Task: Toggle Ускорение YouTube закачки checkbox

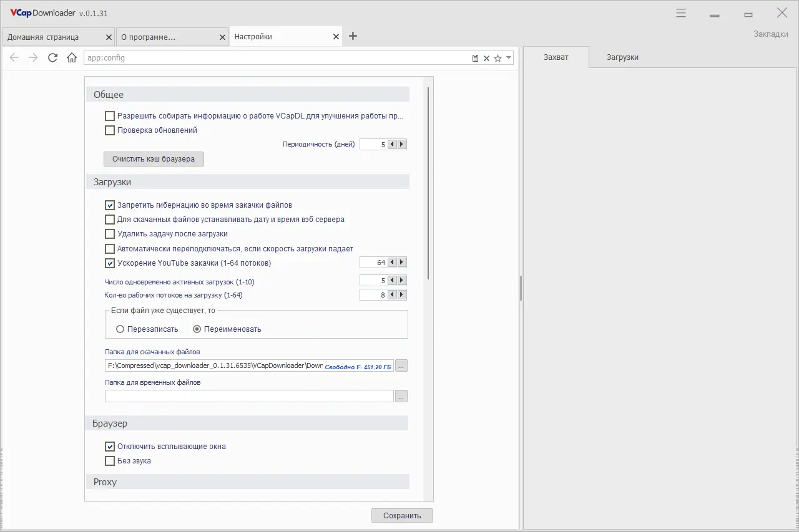Action: point(110,263)
